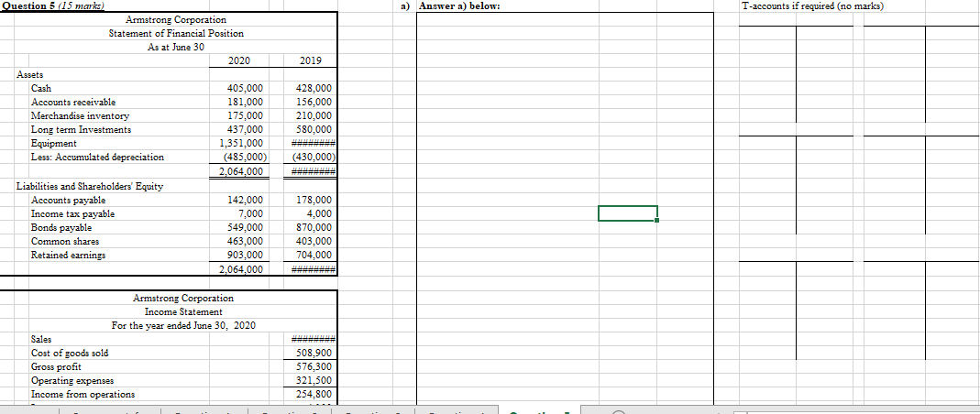Click "Income Statement" title cell
The image size is (980, 414).
pyautogui.click(x=183, y=311)
